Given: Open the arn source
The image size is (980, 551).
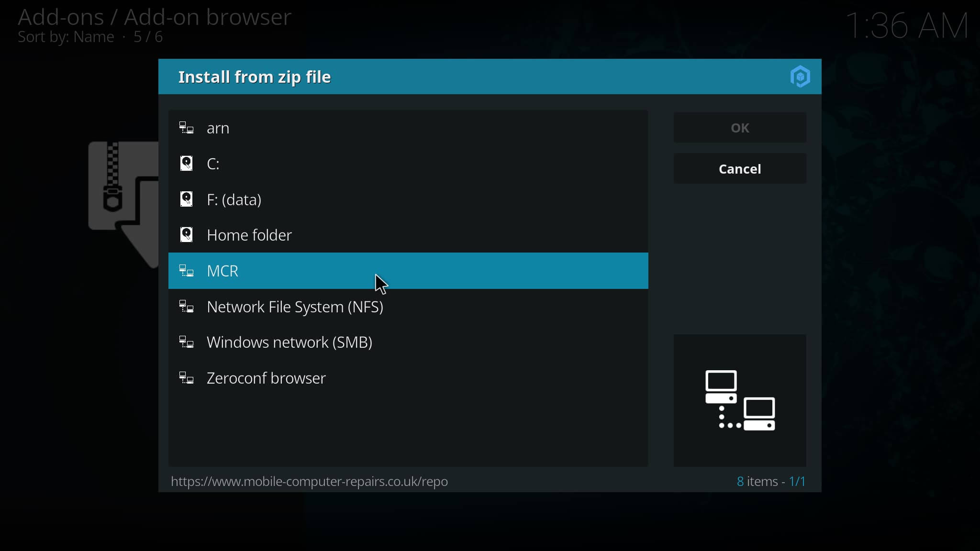Looking at the screenshot, I should [408, 128].
